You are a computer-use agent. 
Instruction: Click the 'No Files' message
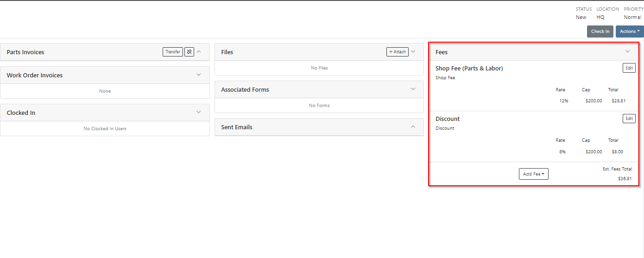pyautogui.click(x=319, y=68)
